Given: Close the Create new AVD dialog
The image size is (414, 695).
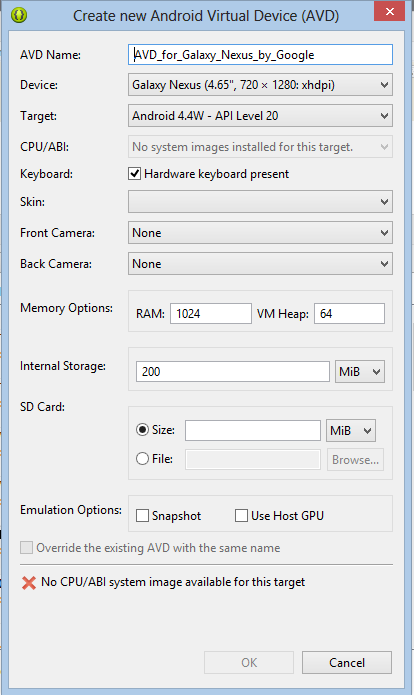Looking at the screenshot, I should click(389, 12).
